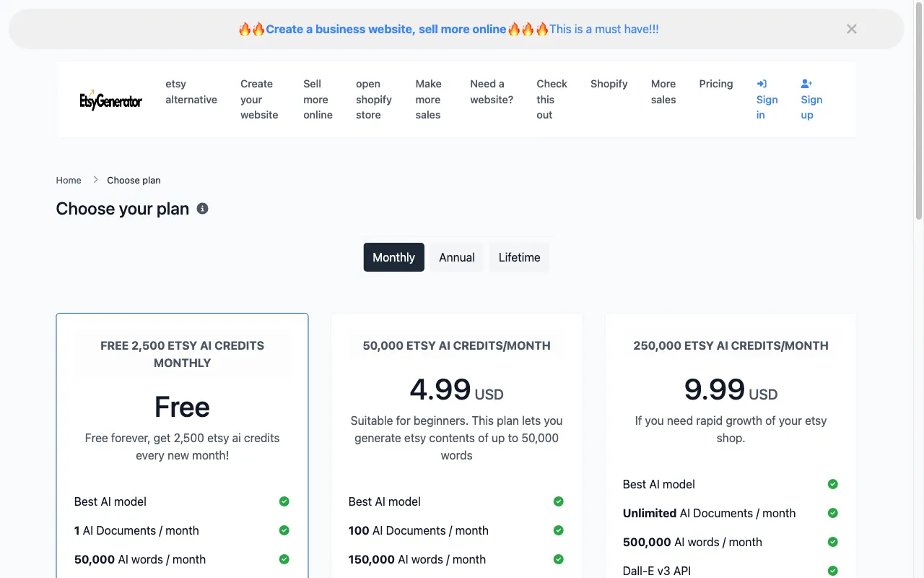924x578 pixels.
Task: Click the 50,000 ETSY AI CREDITS/MONTH title
Action: click(457, 345)
